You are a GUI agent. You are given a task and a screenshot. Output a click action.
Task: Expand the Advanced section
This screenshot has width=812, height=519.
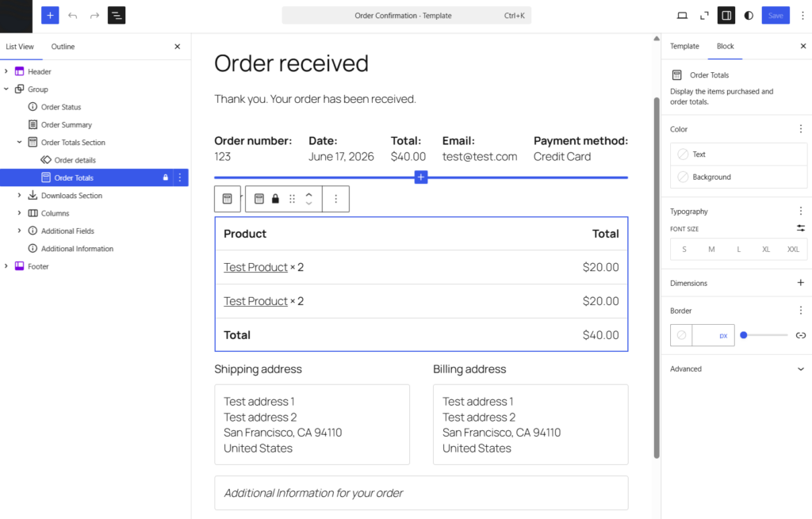pos(738,369)
